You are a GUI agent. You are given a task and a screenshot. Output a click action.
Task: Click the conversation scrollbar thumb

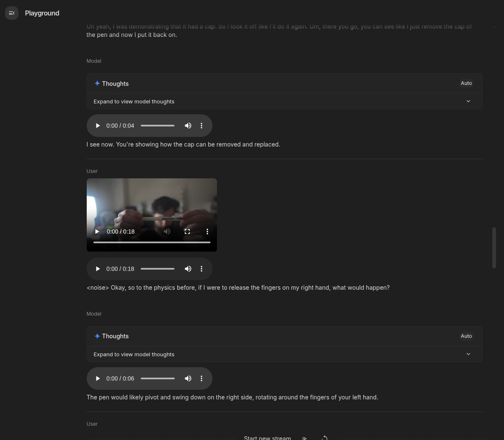coord(494,247)
